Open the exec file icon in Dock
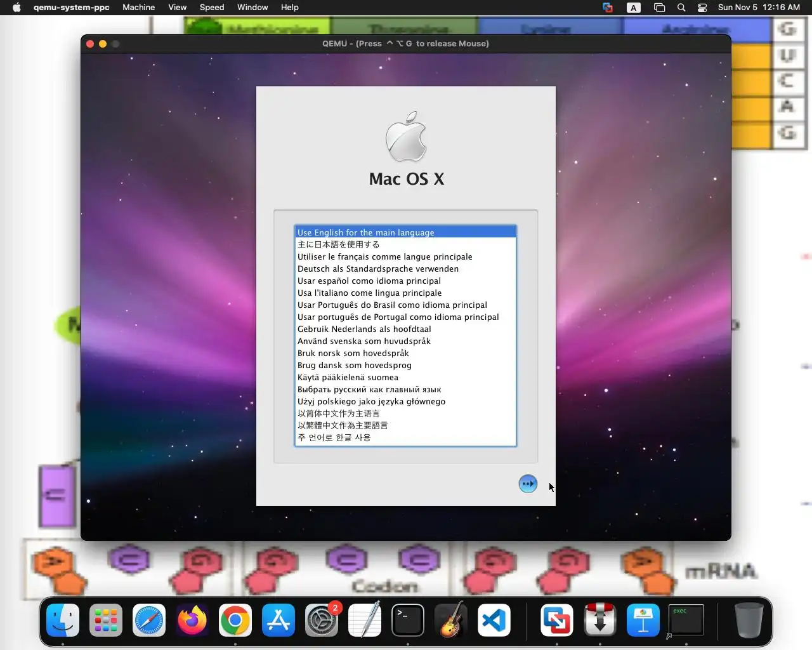Image resolution: width=812 pixels, height=650 pixels. (686, 620)
